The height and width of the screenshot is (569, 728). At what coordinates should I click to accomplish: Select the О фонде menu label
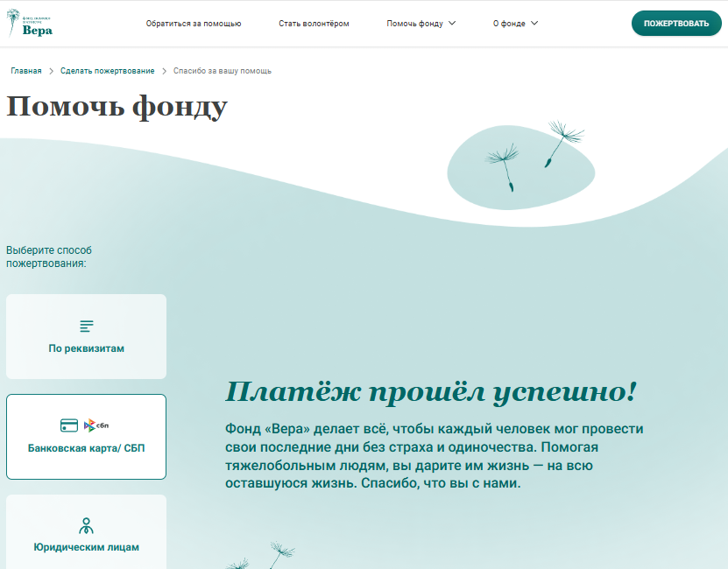[509, 24]
